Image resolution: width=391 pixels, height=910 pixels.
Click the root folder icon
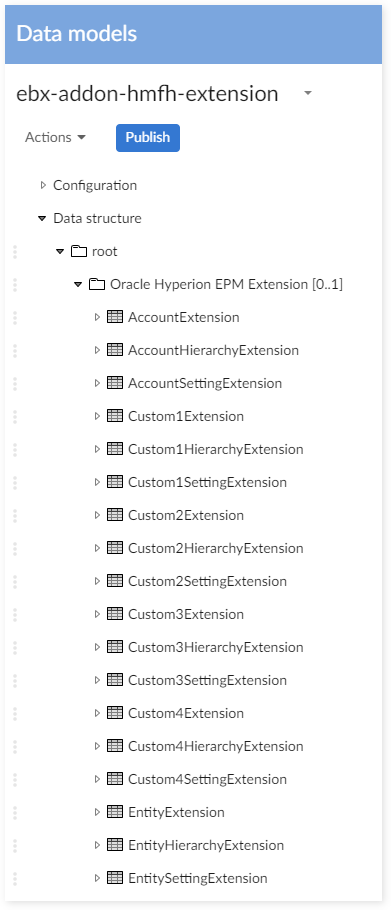(x=79, y=251)
